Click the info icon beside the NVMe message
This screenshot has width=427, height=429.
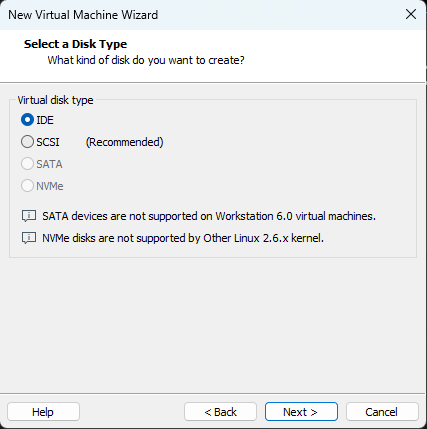pyautogui.click(x=29, y=238)
